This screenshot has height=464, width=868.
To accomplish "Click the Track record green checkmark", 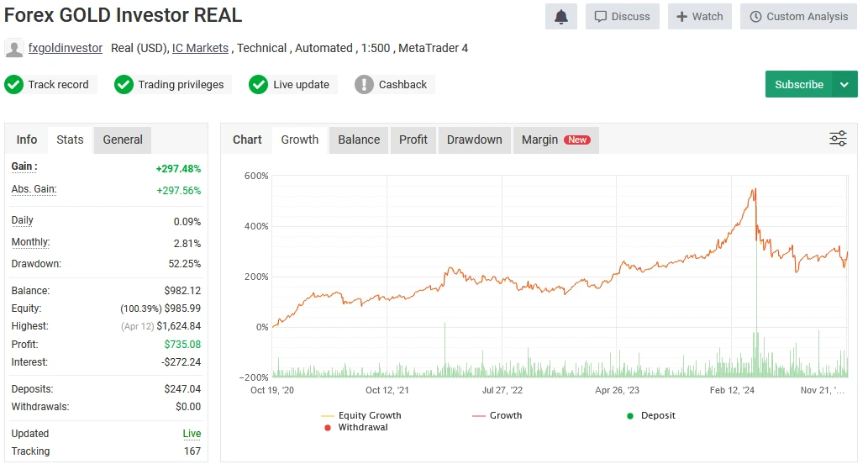I will pos(13,85).
